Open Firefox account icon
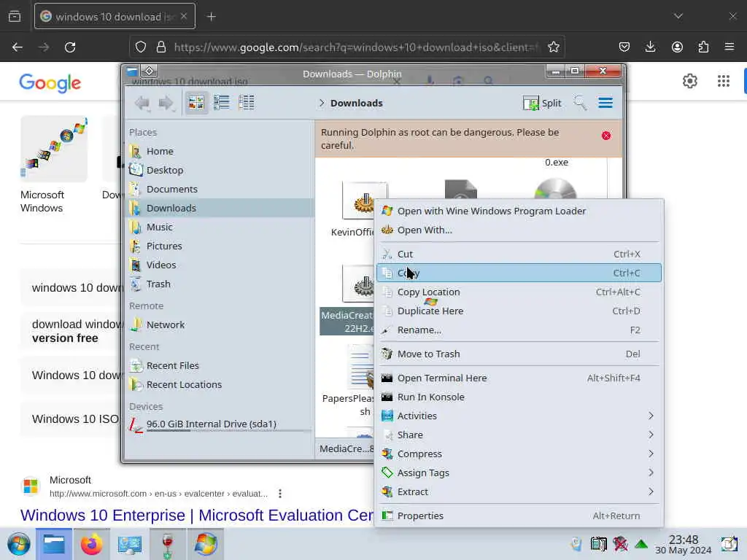Screen dimensions: 747x560 click(x=677, y=47)
